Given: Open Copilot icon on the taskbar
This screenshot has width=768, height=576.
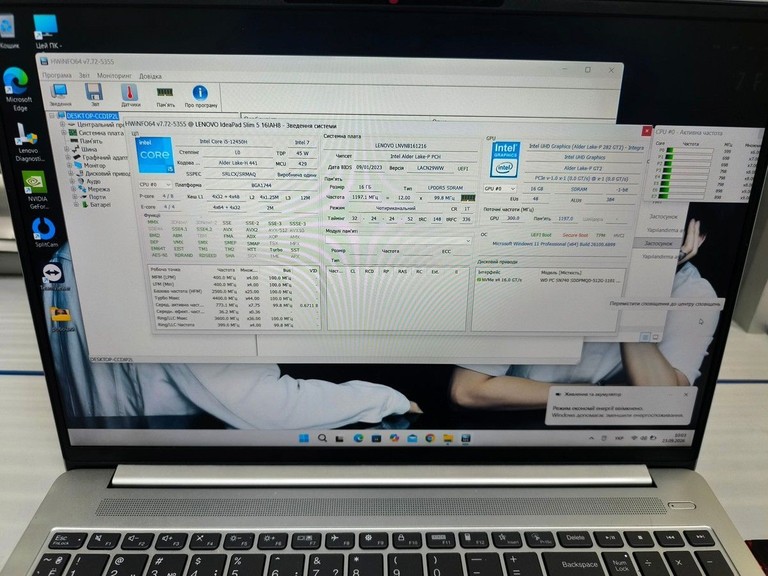Looking at the screenshot, I should click(394, 438).
